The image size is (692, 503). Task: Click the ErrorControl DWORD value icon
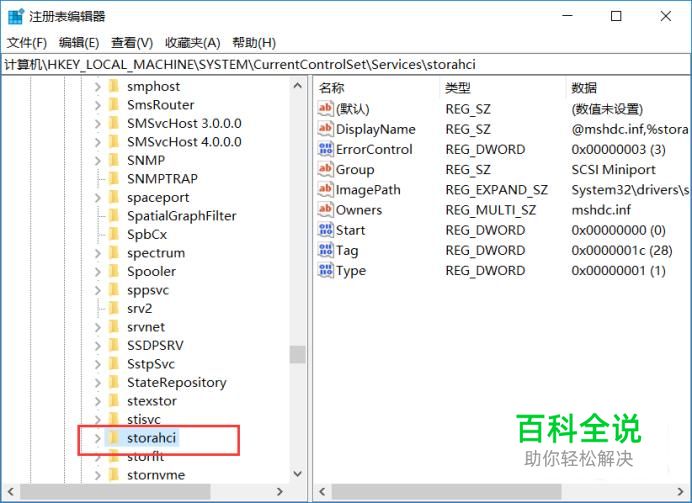pos(326,149)
